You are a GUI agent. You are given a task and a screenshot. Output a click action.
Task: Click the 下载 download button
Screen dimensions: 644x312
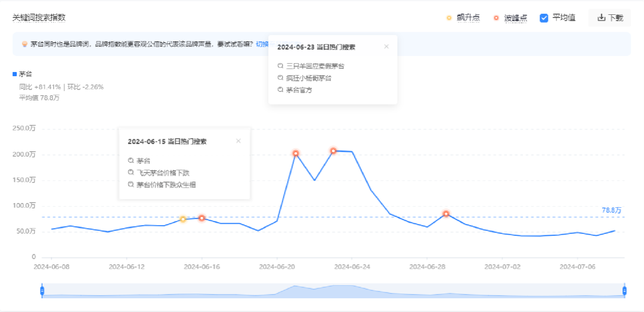[609, 18]
